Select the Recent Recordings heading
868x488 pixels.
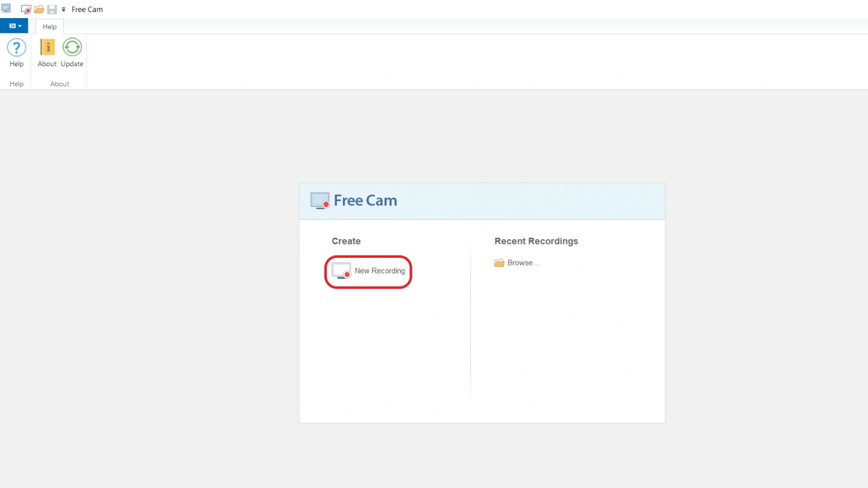point(536,241)
